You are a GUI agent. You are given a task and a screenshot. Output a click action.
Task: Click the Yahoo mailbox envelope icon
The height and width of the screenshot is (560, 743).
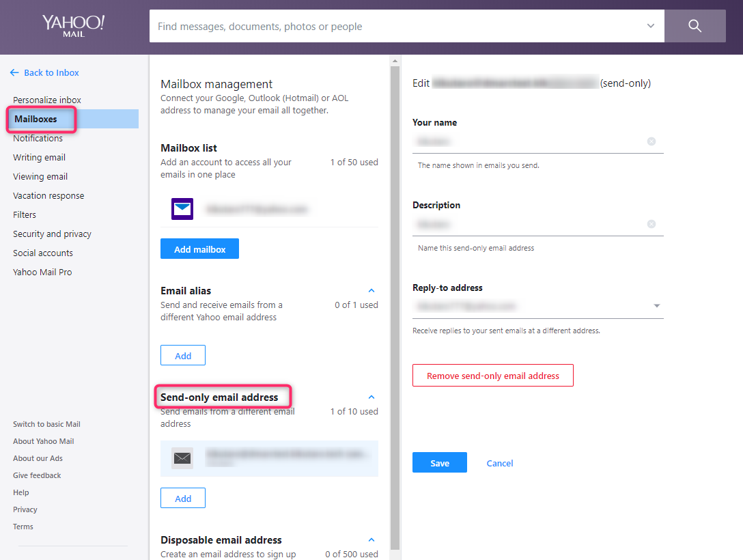coord(182,209)
